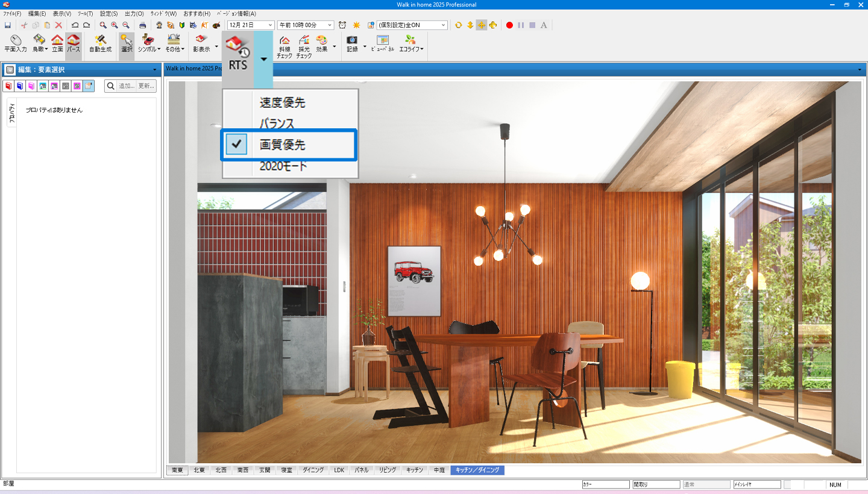This screenshot has height=494, width=868.
Task: Click the RTS real-time rendering icon
Action: [238, 51]
